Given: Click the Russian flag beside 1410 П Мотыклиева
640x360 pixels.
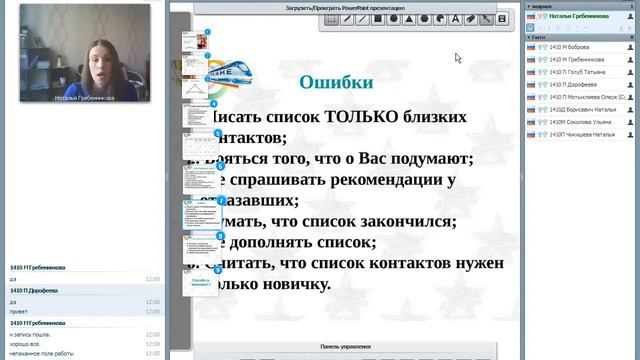Looking at the screenshot, I should pyautogui.click(x=531, y=97).
